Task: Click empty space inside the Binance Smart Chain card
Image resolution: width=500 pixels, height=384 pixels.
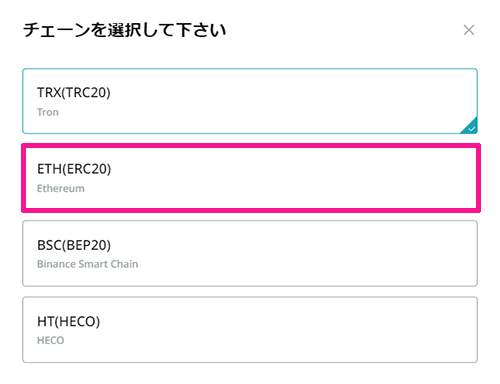Action: (300, 253)
